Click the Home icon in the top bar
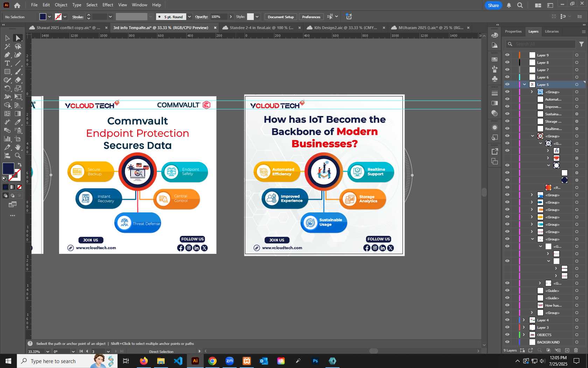Screen dimensions: 588x368 coord(17,5)
